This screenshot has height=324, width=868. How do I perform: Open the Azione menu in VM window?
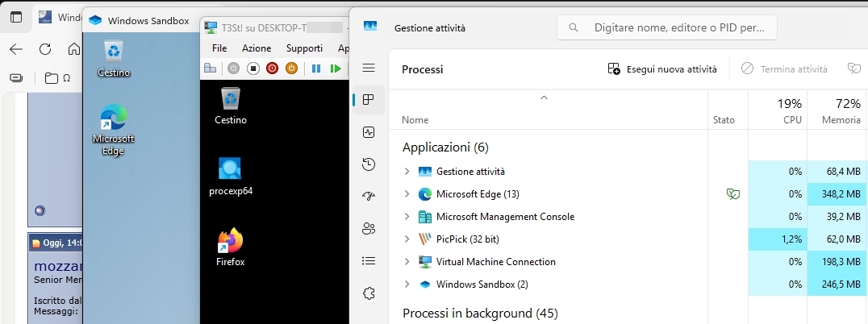257,48
